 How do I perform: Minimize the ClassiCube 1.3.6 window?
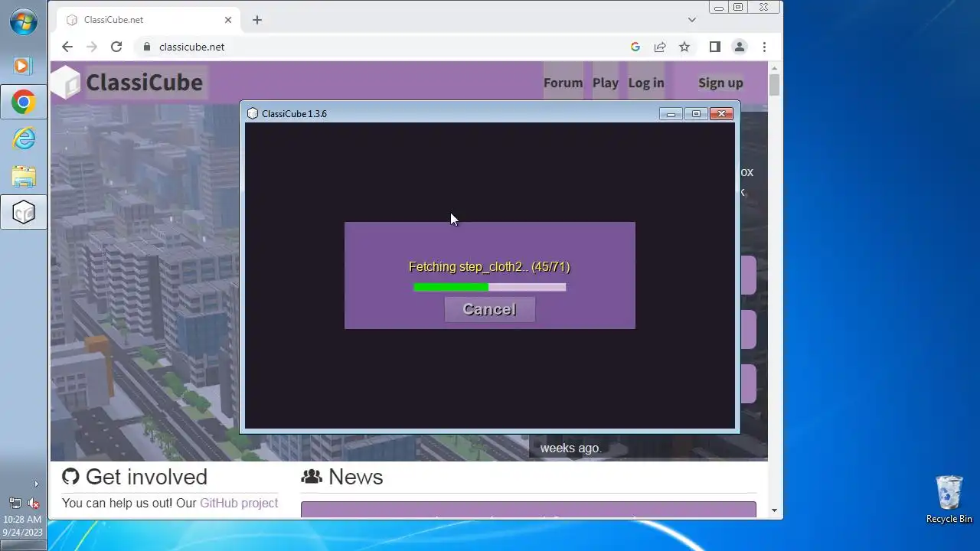(671, 113)
